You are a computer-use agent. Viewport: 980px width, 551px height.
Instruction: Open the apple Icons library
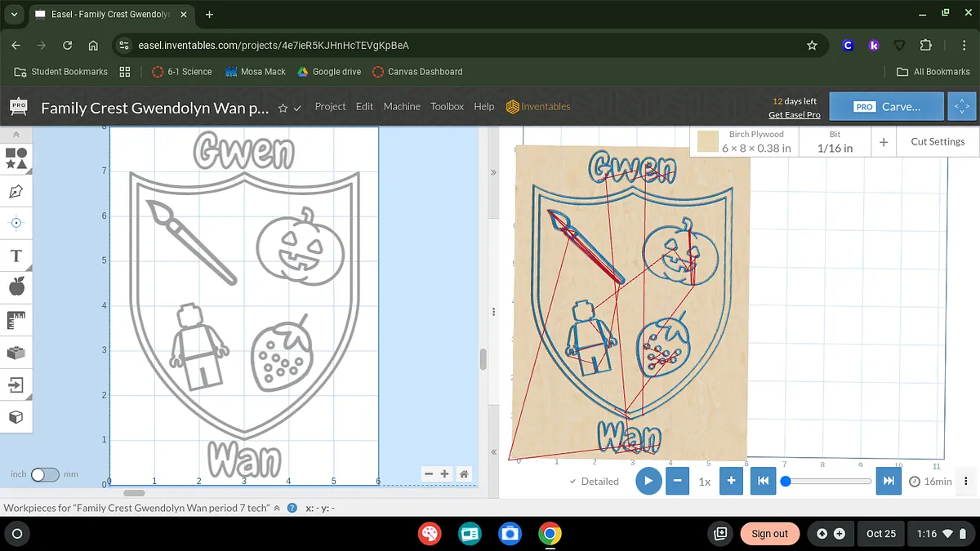(x=16, y=287)
